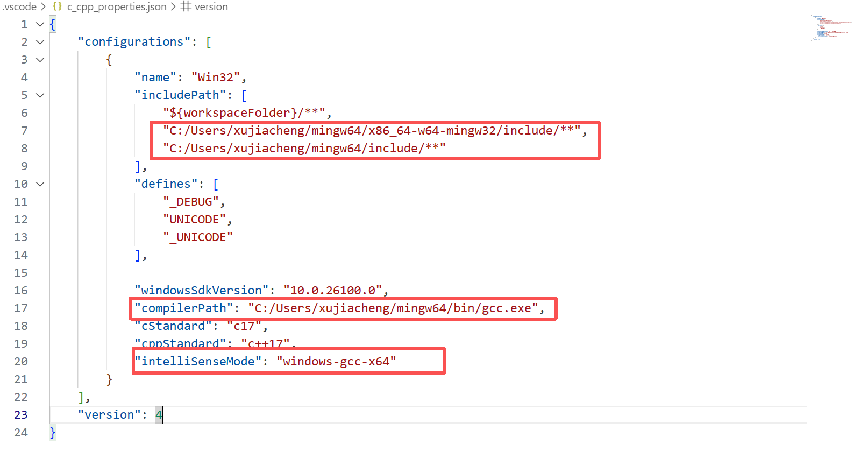Viewport: 868px width, 465px height.
Task: Click the "windows-gcc-x64" value
Action: pyautogui.click(x=336, y=362)
